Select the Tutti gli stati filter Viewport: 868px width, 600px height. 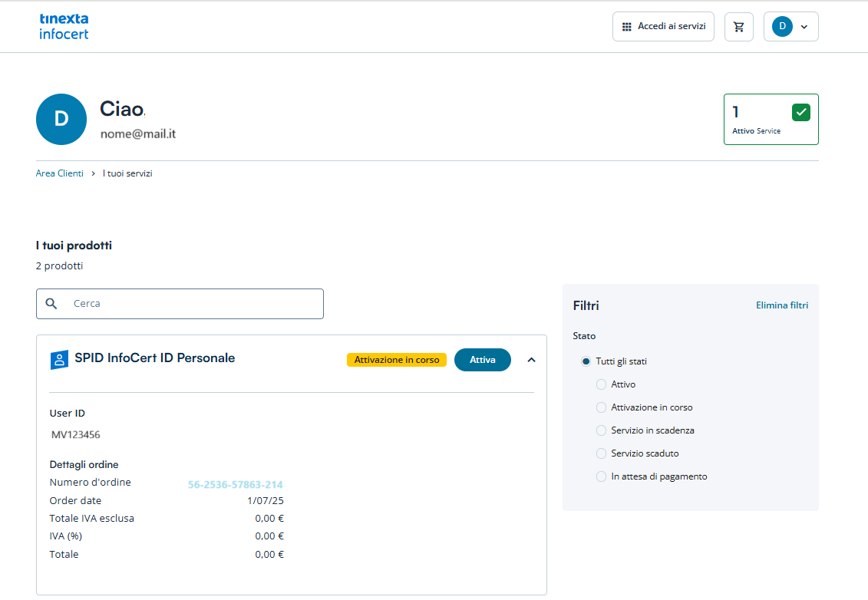586,361
